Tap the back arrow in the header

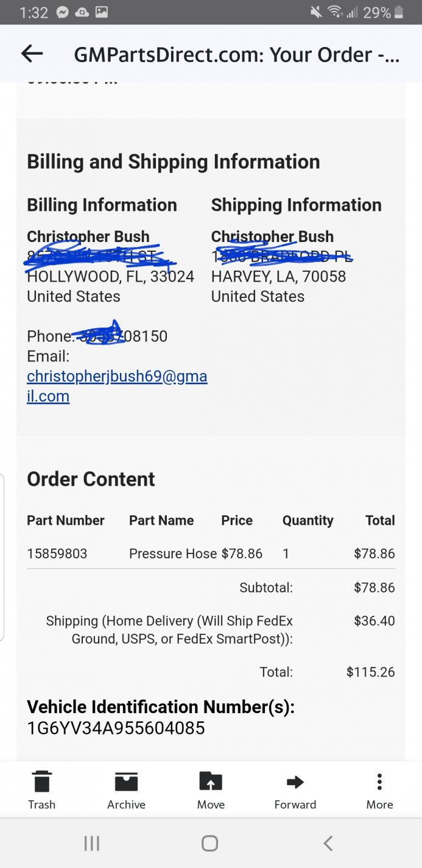pos(32,54)
